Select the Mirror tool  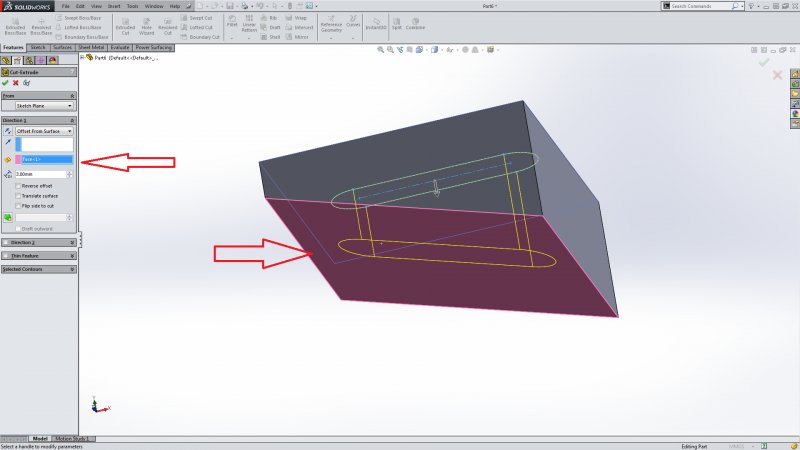[x=297, y=37]
